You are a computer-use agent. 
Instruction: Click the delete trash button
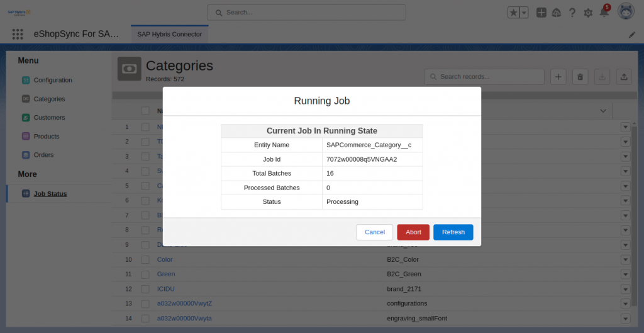pyautogui.click(x=580, y=77)
